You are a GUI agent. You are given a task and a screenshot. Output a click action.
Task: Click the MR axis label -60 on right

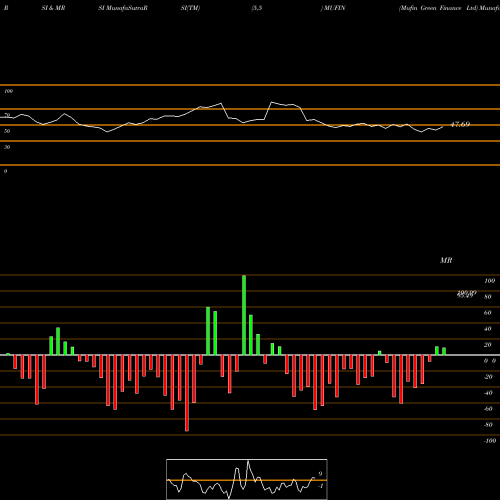pyautogui.click(x=488, y=409)
